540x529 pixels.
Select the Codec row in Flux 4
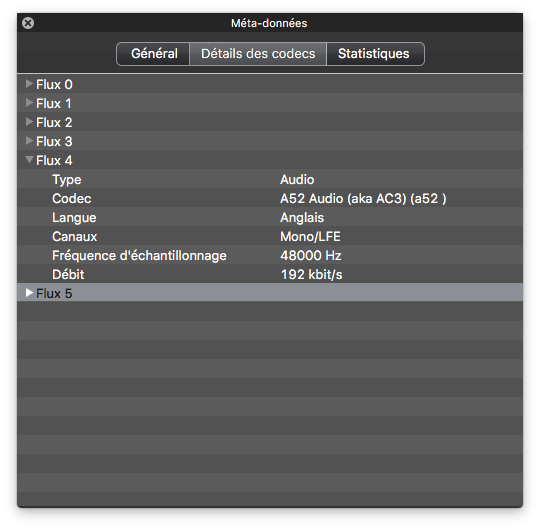tap(270, 198)
